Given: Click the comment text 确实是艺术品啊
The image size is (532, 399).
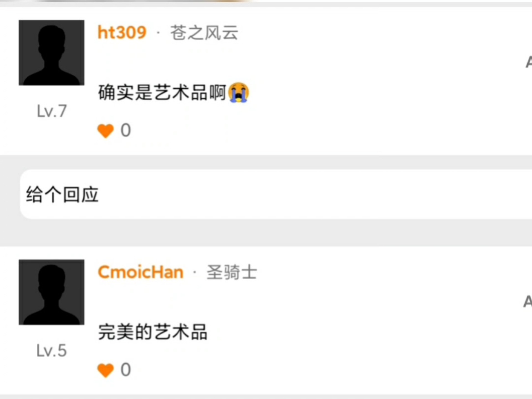Looking at the screenshot, I should (x=162, y=92).
